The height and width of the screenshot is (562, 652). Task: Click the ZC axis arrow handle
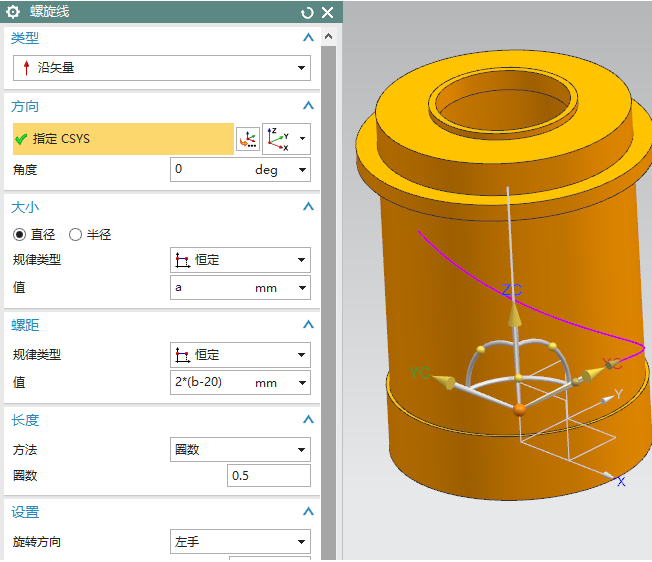[513, 317]
